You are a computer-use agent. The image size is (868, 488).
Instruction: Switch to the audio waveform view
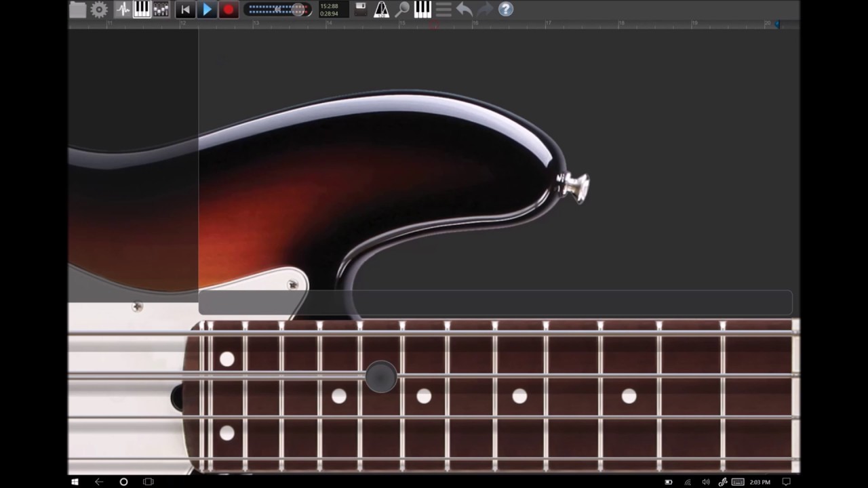click(x=122, y=9)
